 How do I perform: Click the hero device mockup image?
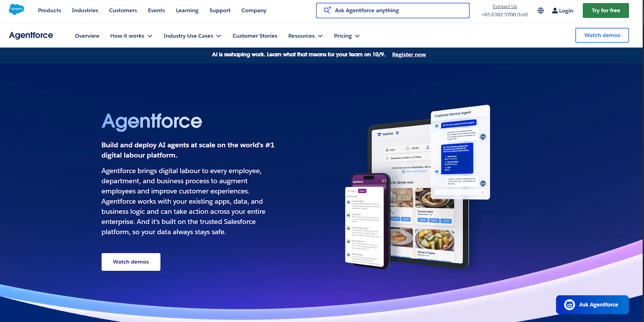pos(418,187)
